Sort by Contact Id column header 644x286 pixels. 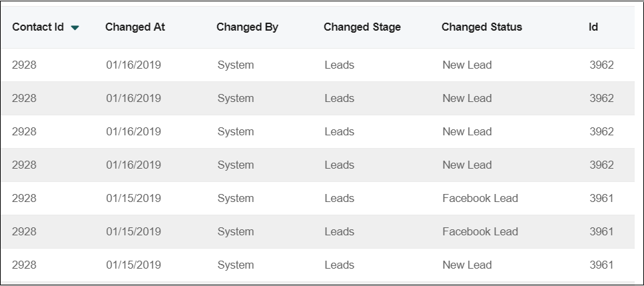[38, 27]
